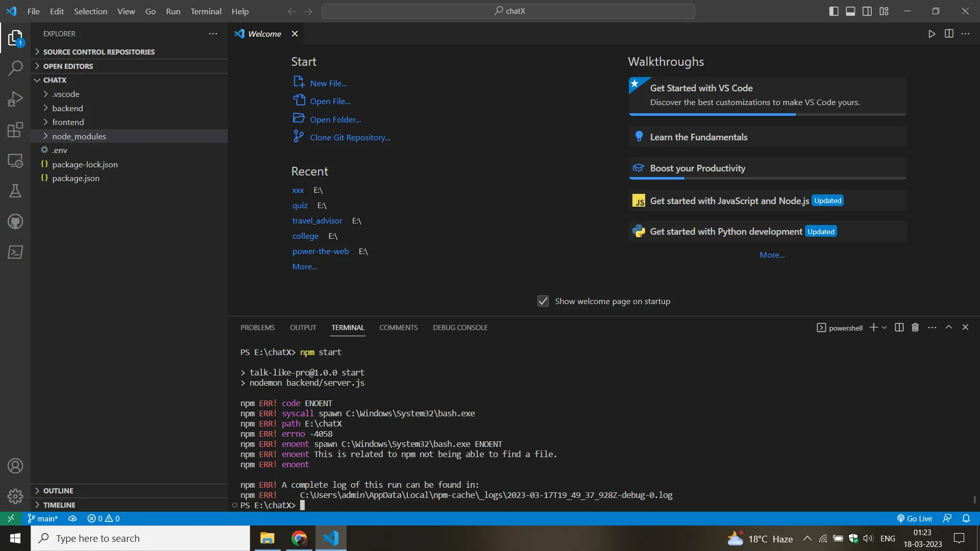Open the Extensions view
980x551 pixels.
15,130
